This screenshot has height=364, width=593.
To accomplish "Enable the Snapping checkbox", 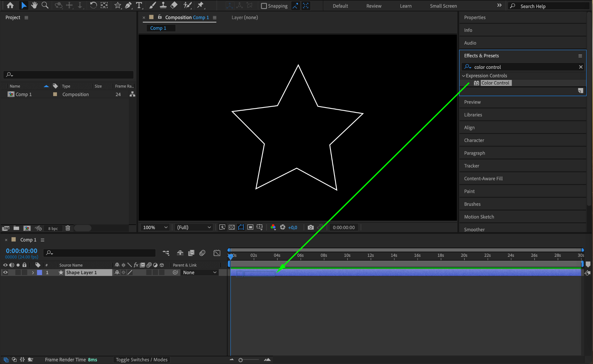I will 264,6.
